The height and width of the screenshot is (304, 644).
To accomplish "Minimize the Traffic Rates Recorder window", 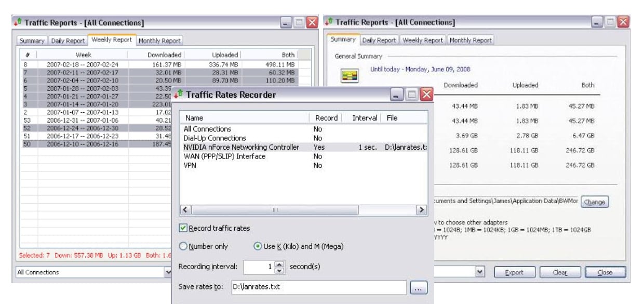I will point(397,95).
